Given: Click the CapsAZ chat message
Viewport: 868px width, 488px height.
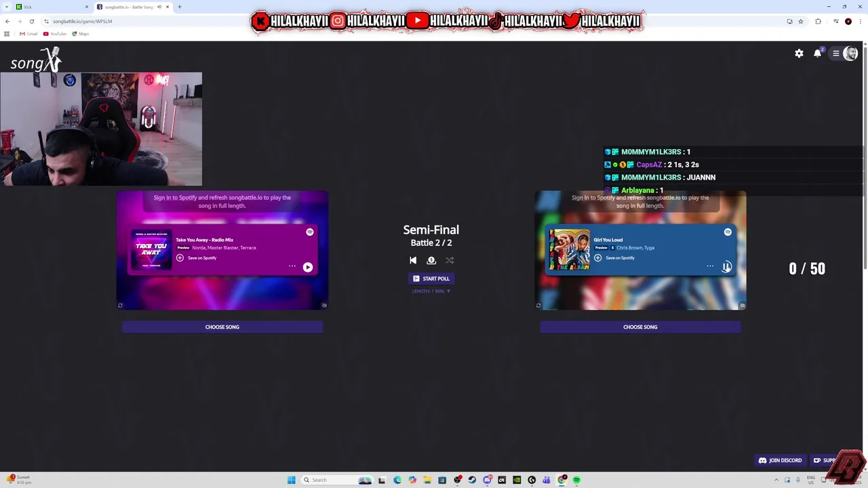Looking at the screenshot, I should click(x=652, y=165).
